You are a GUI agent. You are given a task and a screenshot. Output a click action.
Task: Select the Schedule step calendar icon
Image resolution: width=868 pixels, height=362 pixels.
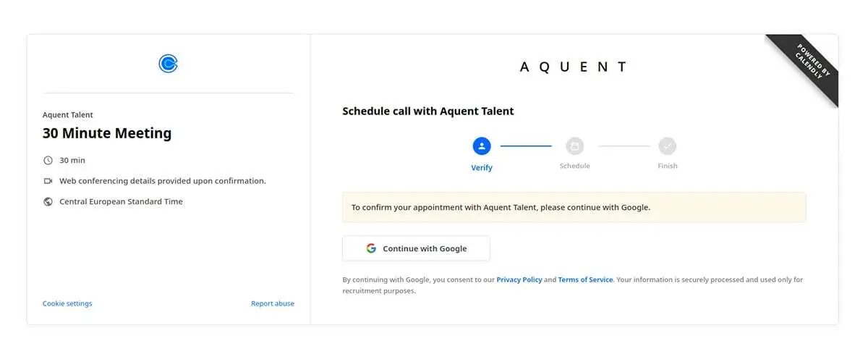[x=574, y=146]
